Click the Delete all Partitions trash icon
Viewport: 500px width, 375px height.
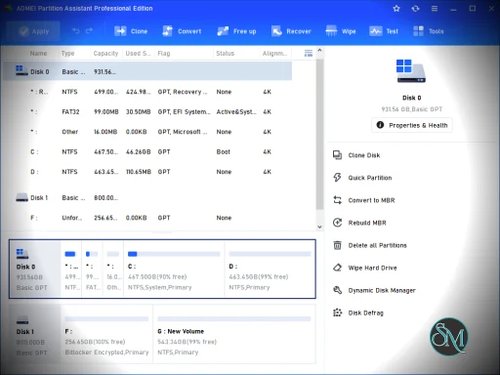tap(337, 245)
